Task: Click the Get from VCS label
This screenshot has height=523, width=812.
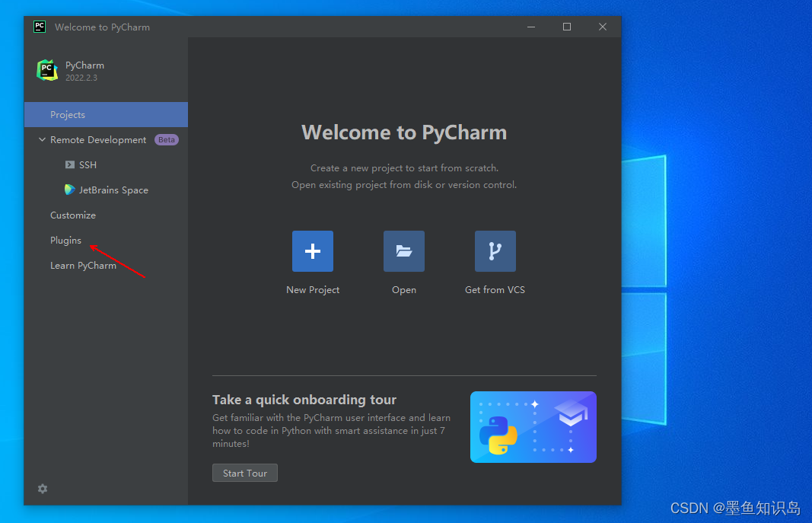Action: 495,290
